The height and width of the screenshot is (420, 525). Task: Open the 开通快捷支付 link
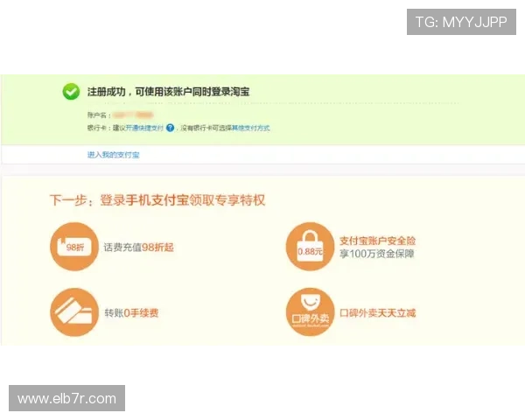(x=144, y=128)
